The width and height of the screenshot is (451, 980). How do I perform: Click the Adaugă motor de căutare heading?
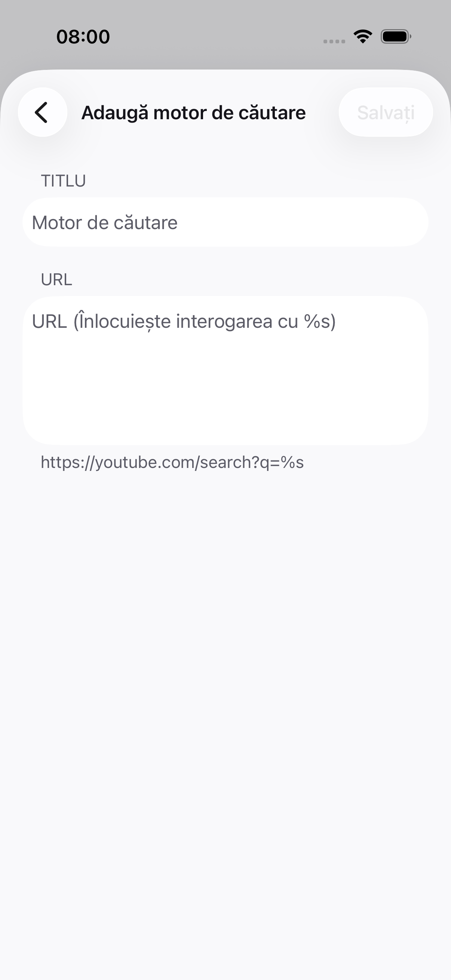[x=193, y=113]
